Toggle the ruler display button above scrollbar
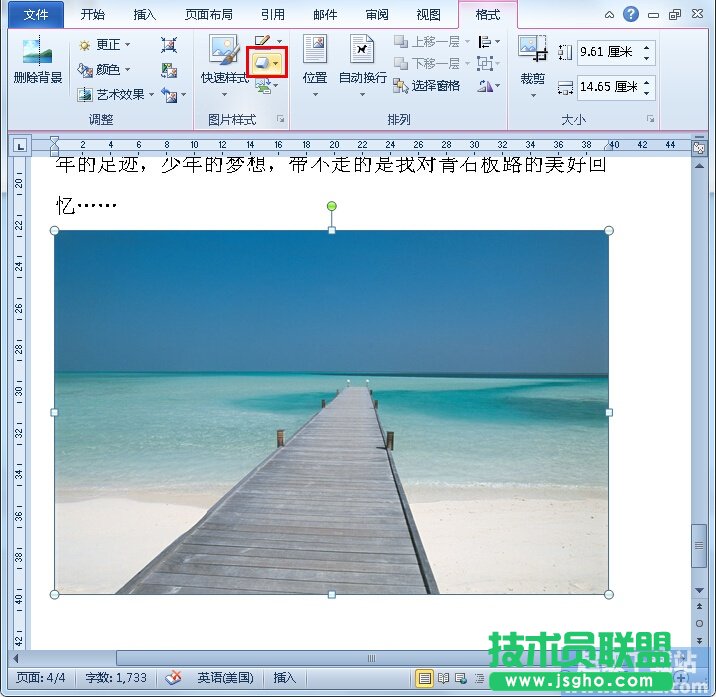This screenshot has height=697, width=716. tap(699, 148)
